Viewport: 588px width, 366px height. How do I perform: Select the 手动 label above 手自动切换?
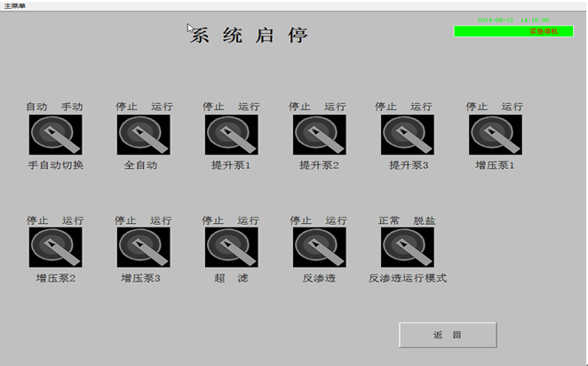[72, 107]
